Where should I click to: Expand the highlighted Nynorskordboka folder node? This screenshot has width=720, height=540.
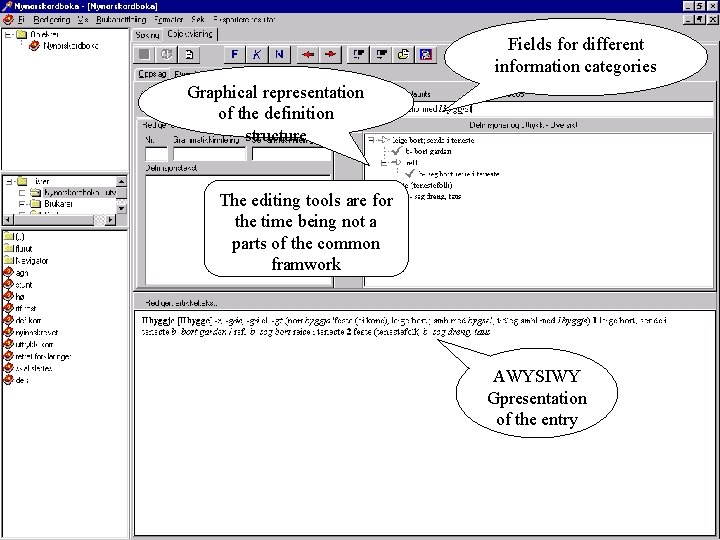(x=22, y=193)
